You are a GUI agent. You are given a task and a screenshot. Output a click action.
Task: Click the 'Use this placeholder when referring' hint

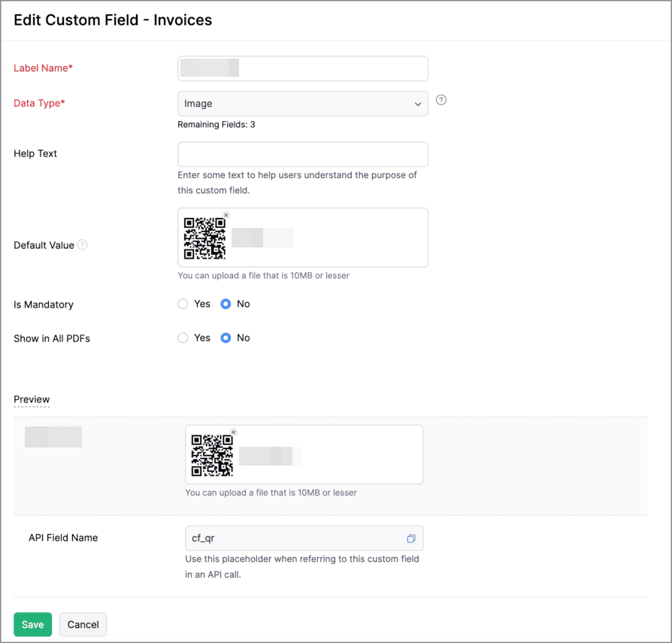click(302, 567)
